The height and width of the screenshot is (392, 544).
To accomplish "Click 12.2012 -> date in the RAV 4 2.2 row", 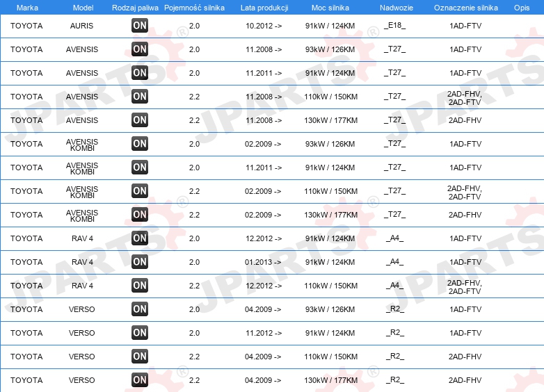I will tap(264, 286).
